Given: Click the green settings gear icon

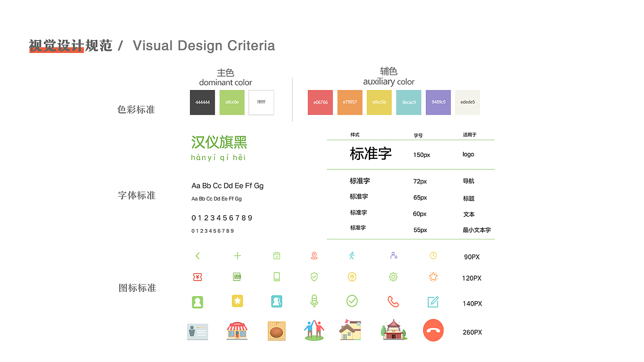Looking at the screenshot, I should pyautogui.click(x=393, y=277).
